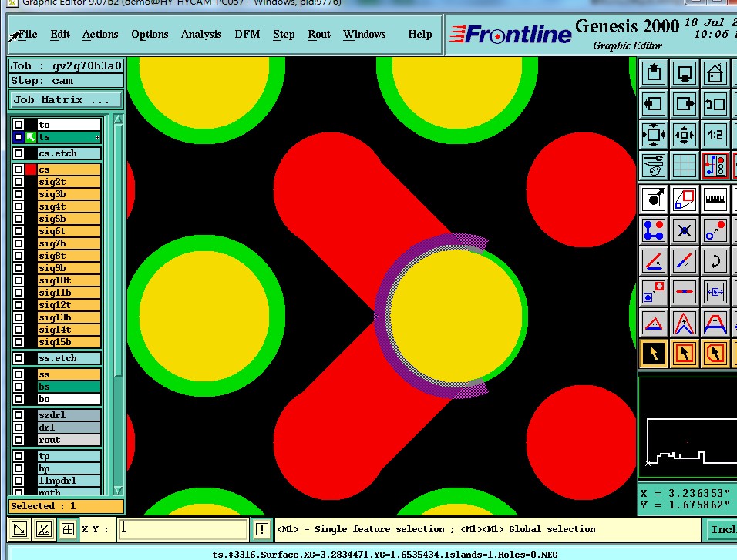The width and height of the screenshot is (737, 560).
Task: Click the black circle with arrow tool
Action: [x=654, y=200]
